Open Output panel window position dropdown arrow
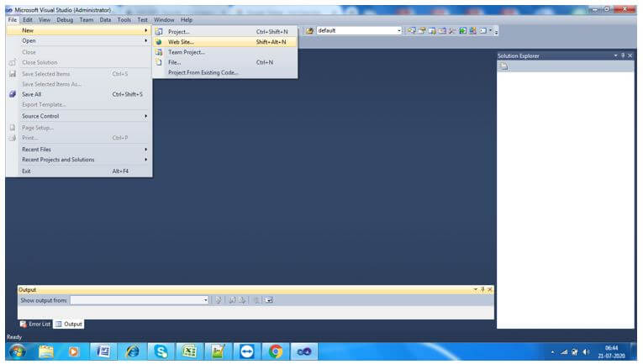 coord(476,289)
